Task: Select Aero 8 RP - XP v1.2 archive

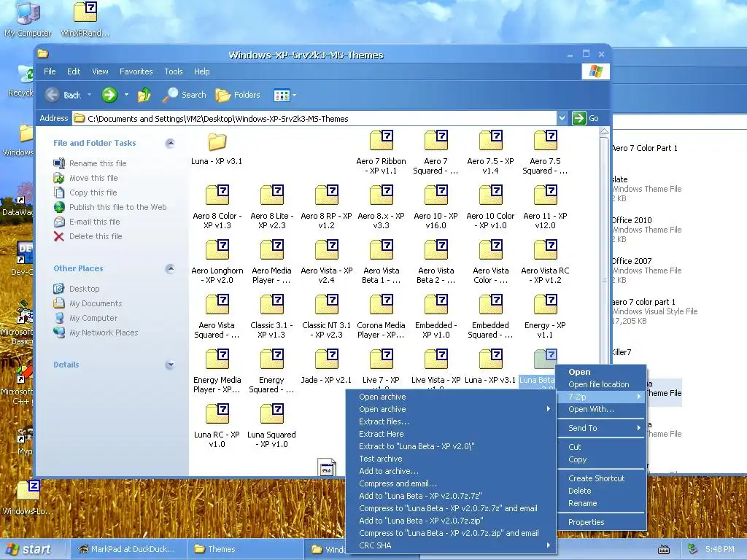Action: [326, 207]
